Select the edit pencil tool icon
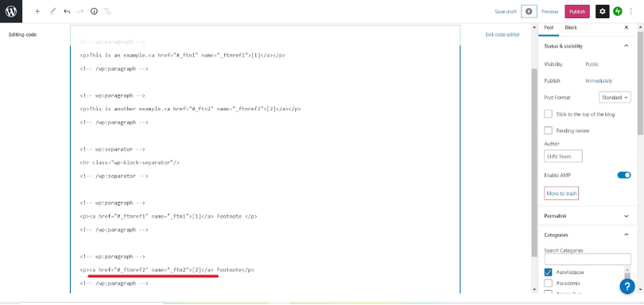The width and height of the screenshot is (644, 305). (52, 11)
